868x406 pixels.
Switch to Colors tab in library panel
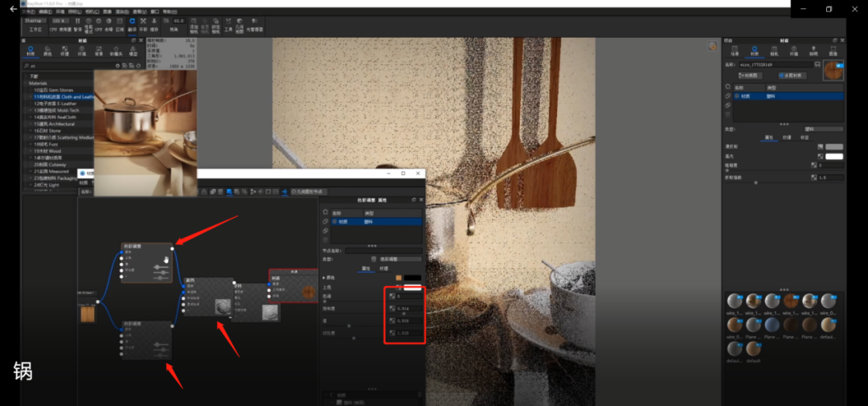pyautogui.click(x=47, y=51)
